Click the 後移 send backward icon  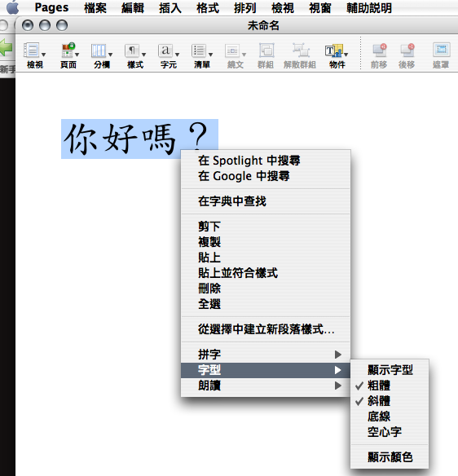click(x=407, y=51)
